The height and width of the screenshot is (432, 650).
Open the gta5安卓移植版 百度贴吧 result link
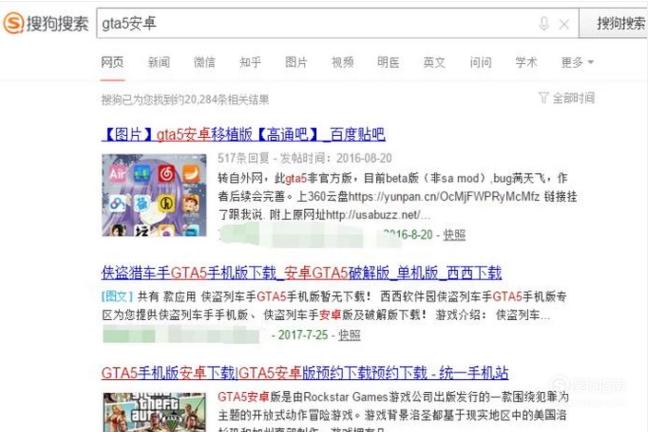click(x=243, y=134)
